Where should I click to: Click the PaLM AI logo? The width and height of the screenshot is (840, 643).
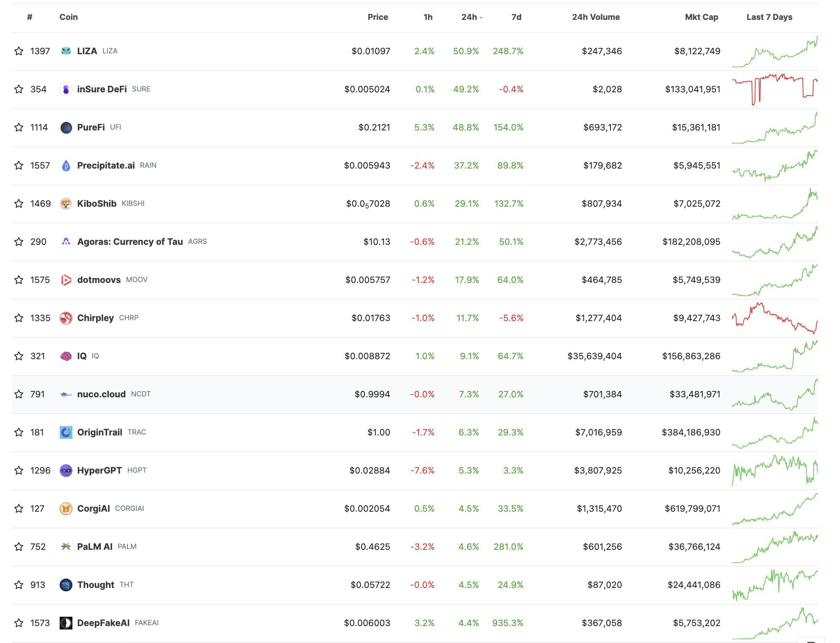point(66,547)
